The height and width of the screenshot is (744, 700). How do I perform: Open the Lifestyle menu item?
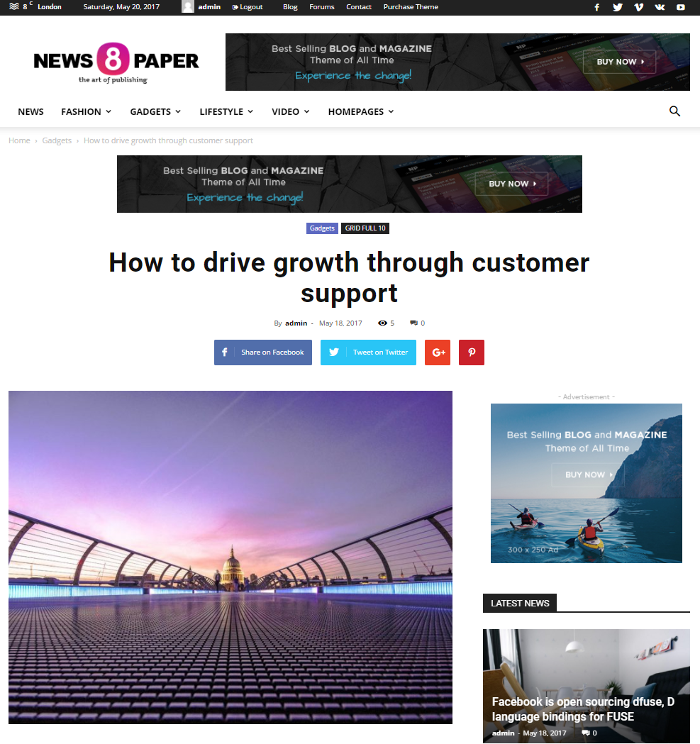pyautogui.click(x=226, y=111)
